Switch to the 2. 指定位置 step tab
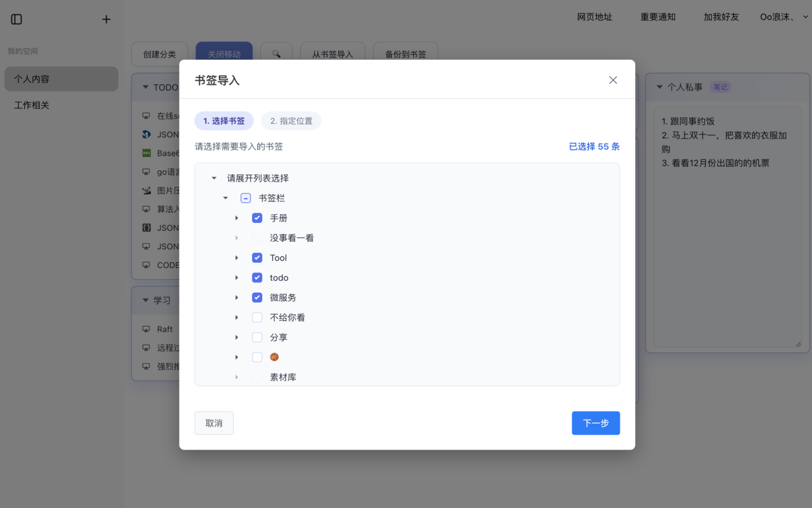Viewport: 812px width, 508px height. [x=291, y=121]
